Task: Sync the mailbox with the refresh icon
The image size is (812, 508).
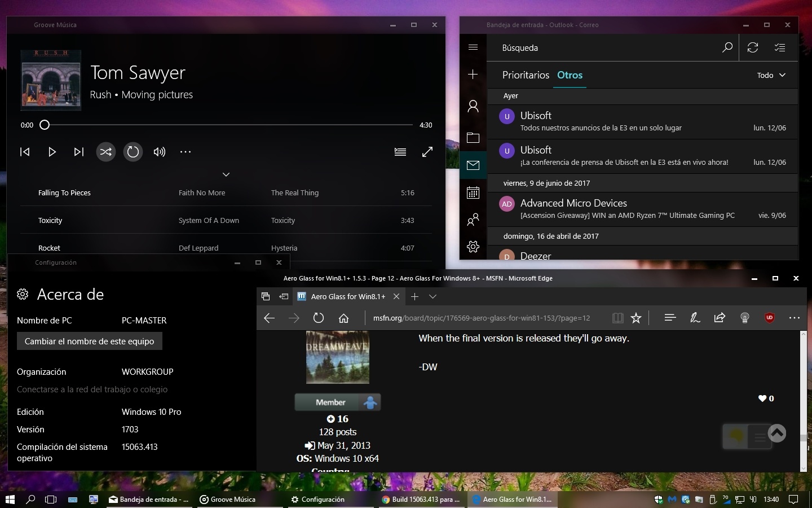Action: coord(753,48)
